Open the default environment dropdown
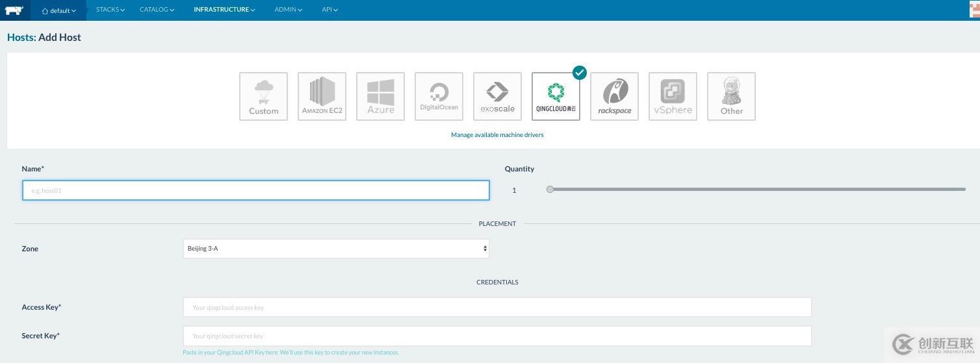This screenshot has width=980, height=363. click(58, 10)
